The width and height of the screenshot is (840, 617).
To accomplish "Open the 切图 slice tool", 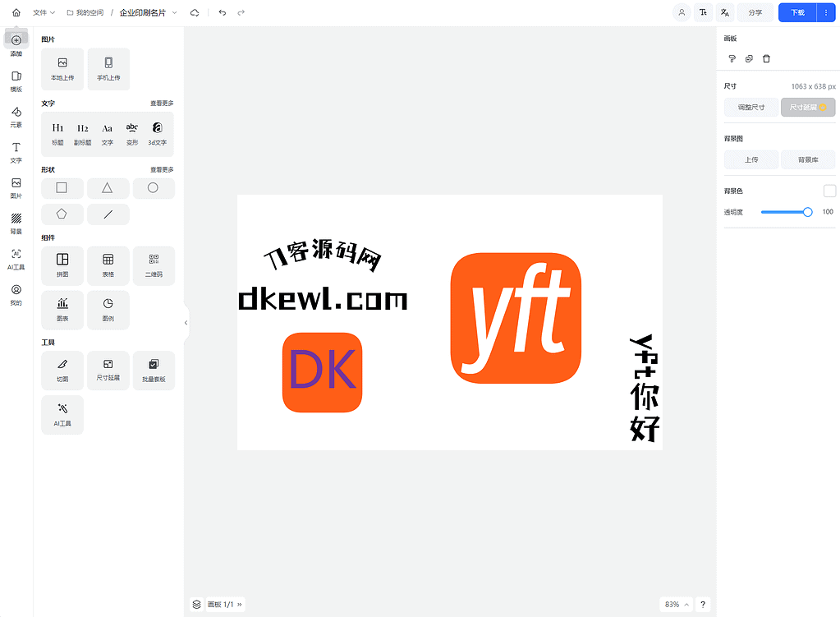I will click(x=62, y=371).
